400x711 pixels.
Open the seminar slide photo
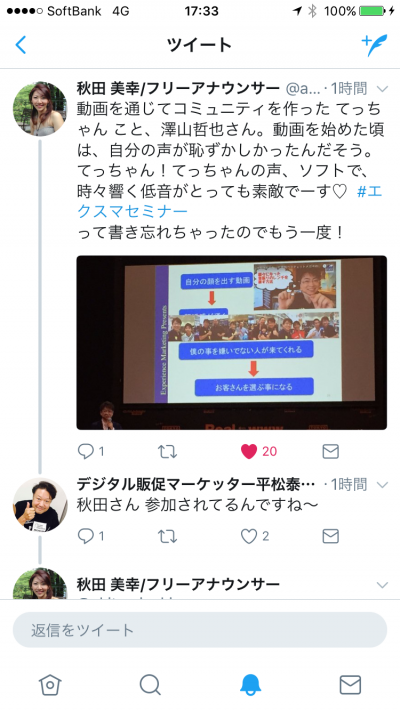(232, 342)
